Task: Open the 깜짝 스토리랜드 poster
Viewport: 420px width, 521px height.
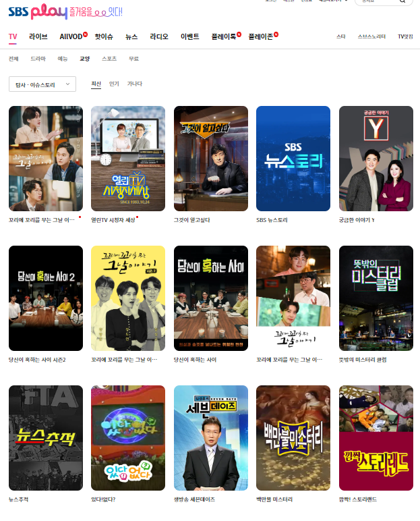Action: 376,438
